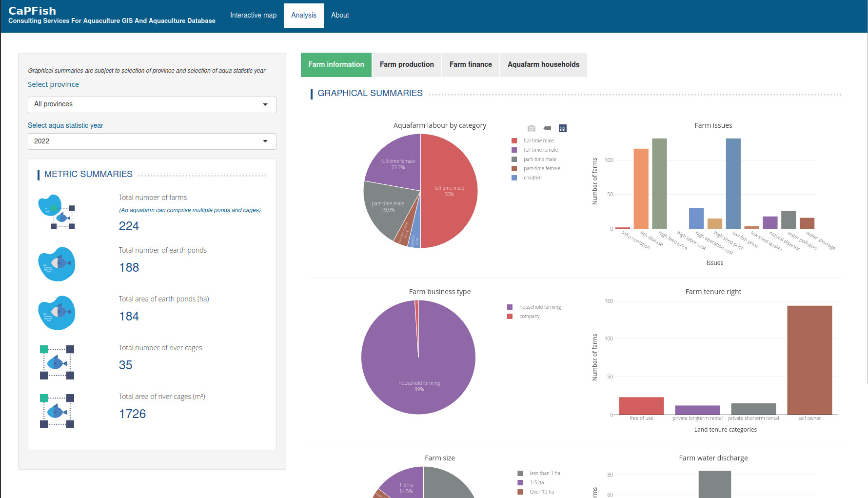The height and width of the screenshot is (498, 868).
Task: Open the aqua statistic year dropdown showing 2022
Action: pyautogui.click(x=152, y=141)
